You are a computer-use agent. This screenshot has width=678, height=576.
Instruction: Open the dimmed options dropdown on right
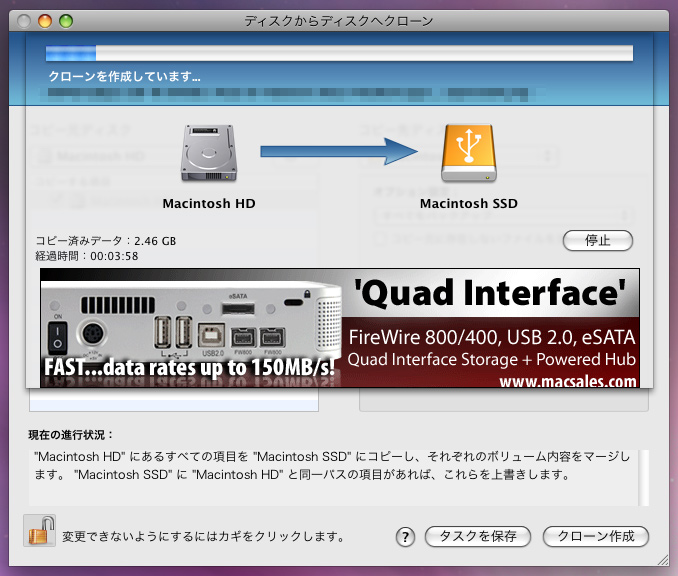[x=502, y=215]
